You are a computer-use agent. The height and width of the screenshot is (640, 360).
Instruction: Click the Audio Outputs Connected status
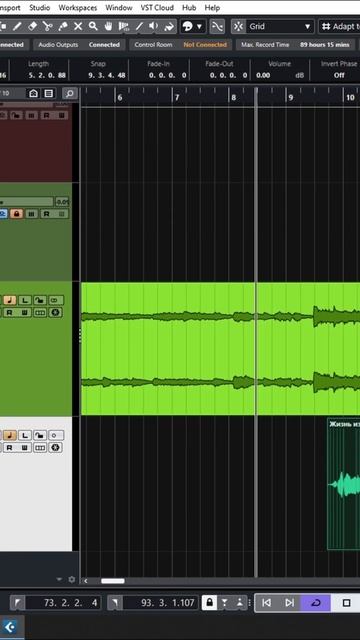coord(79,44)
